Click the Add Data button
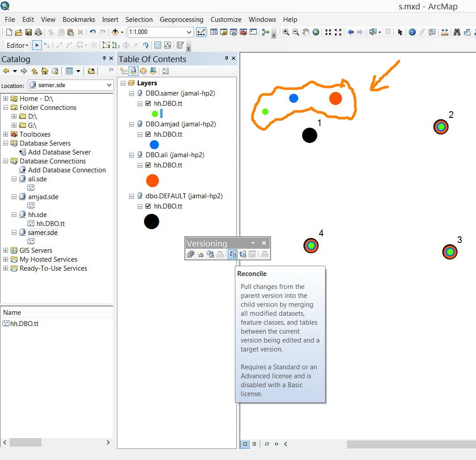Viewport: 476px width, 460px height. (x=115, y=32)
